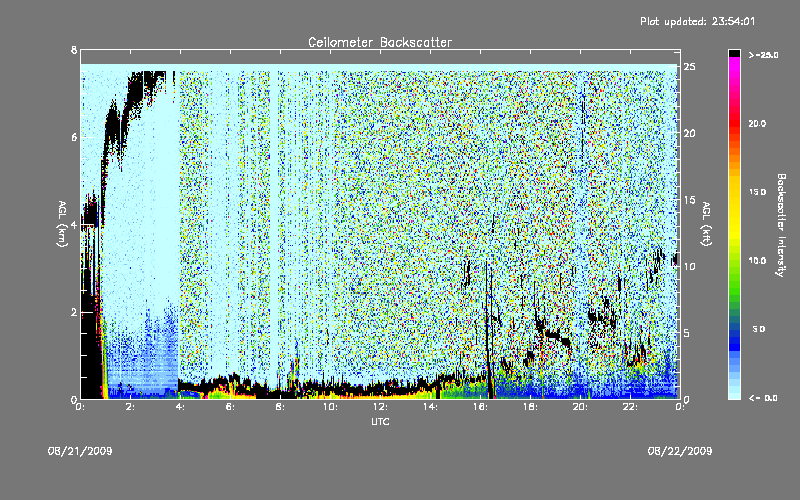Click the 25 kft tick label on right axis

tap(689, 67)
